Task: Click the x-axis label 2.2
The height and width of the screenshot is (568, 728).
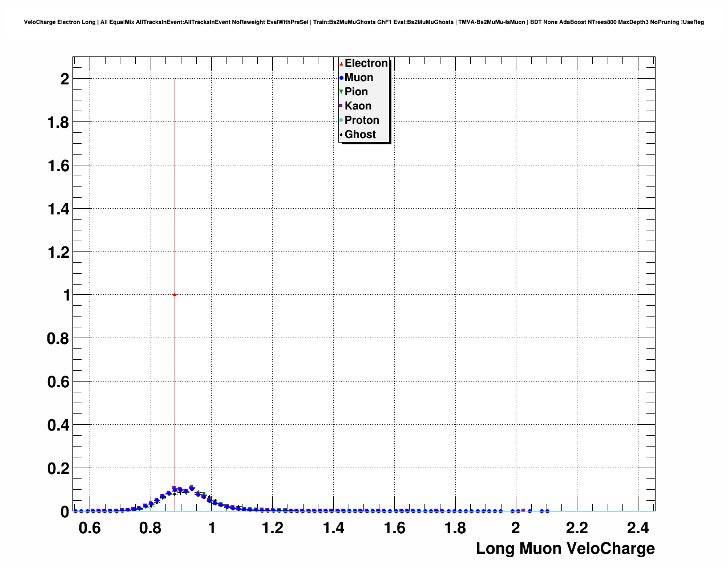Action: (x=577, y=528)
